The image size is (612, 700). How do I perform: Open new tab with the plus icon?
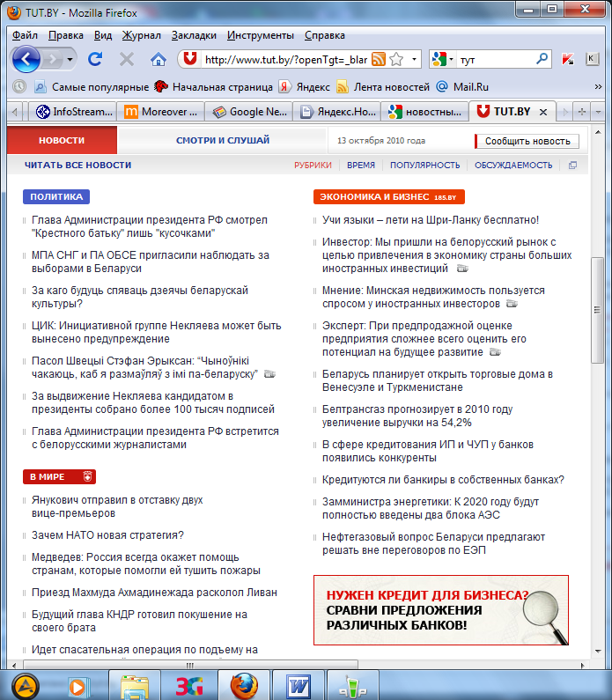[x=582, y=112]
